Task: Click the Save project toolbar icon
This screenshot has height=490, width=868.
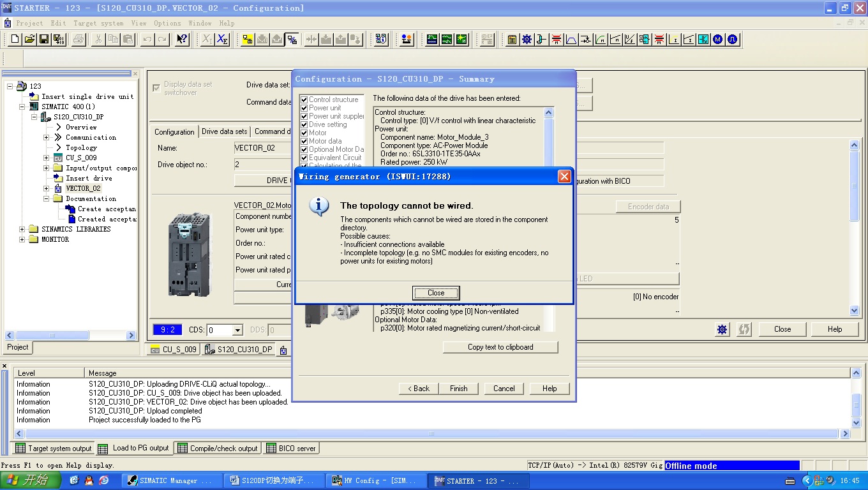Action: pos(44,40)
